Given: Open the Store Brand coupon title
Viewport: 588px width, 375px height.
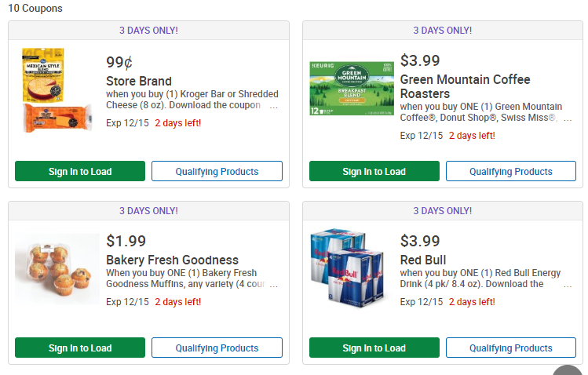Looking at the screenshot, I should coord(139,81).
